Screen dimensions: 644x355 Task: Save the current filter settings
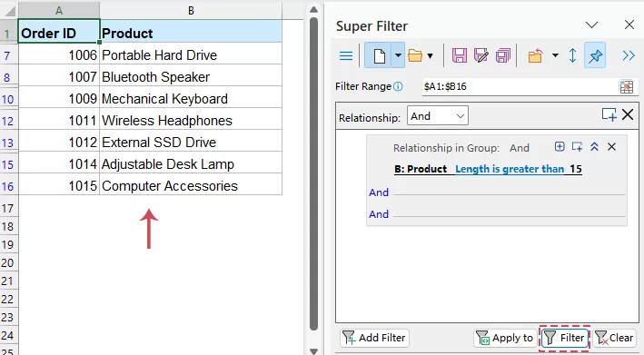(460, 55)
